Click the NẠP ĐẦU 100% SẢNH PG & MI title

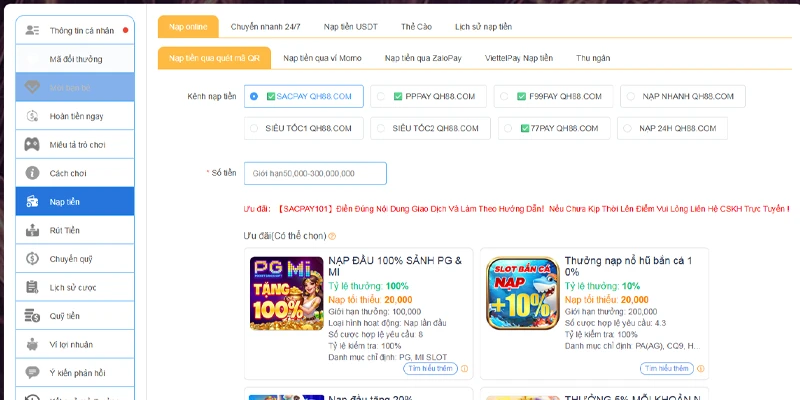click(x=395, y=266)
